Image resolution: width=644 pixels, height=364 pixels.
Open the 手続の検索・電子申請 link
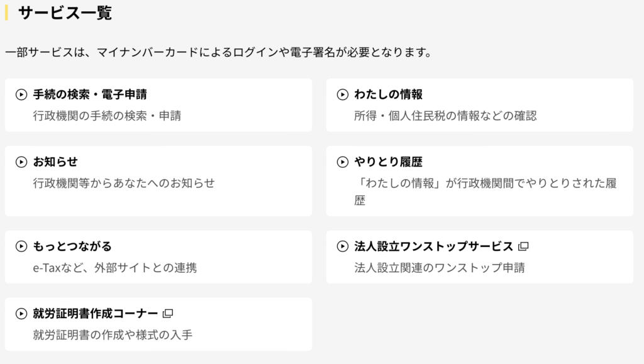tap(90, 94)
